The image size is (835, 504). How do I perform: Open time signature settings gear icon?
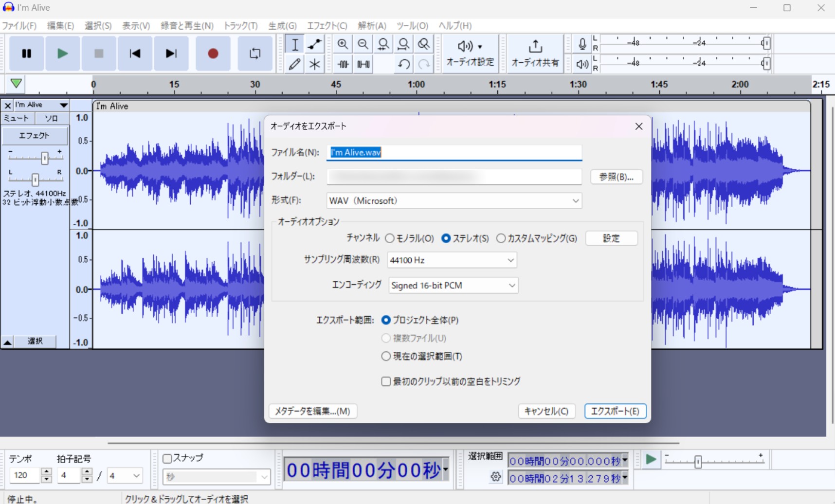(495, 477)
